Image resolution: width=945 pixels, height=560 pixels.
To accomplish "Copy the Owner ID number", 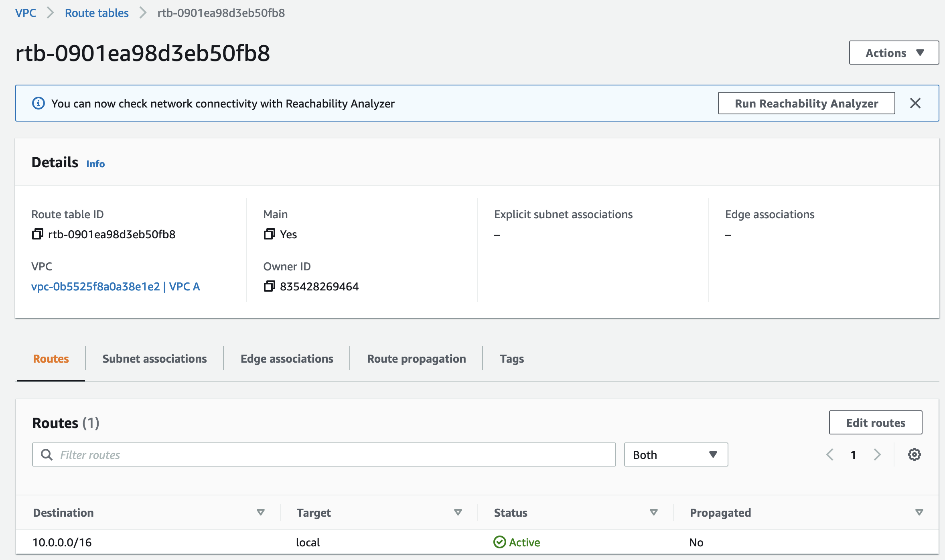I will 269,286.
